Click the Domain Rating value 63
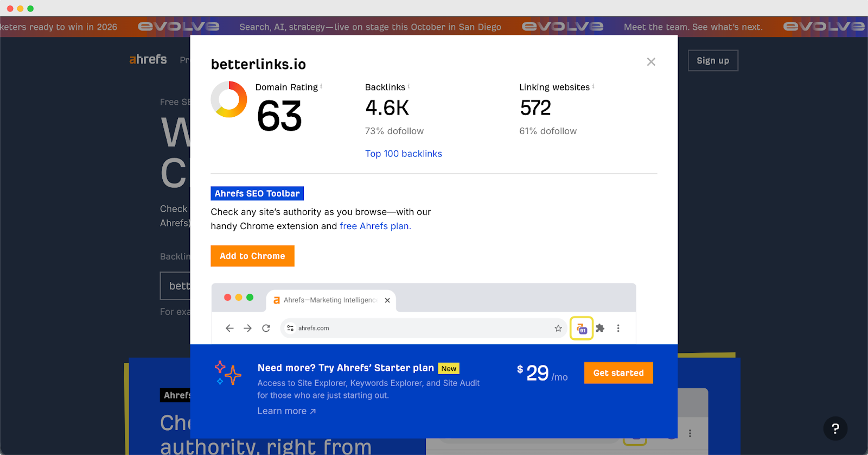This screenshot has width=868, height=455. pos(279,116)
